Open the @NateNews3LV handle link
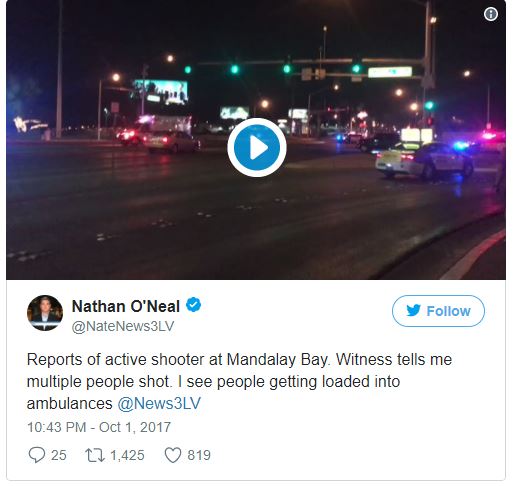The width and height of the screenshot is (514, 487). 123,326
